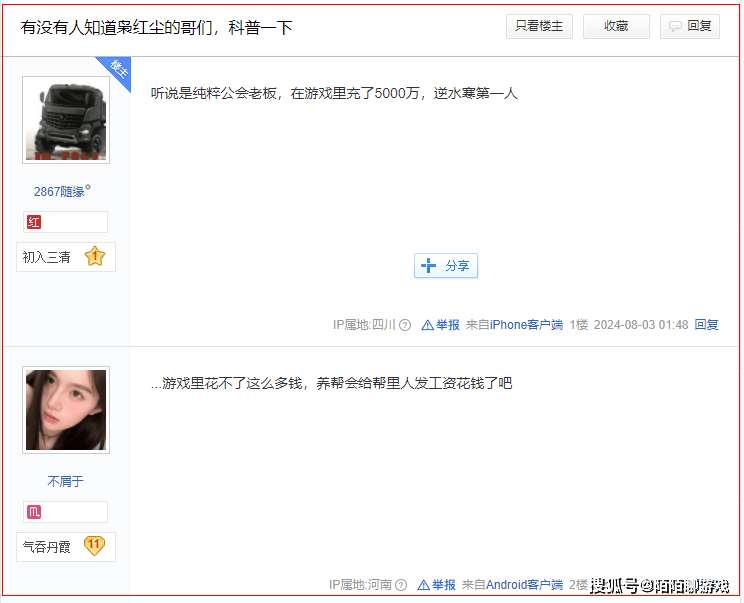Image resolution: width=744 pixels, height=603 pixels.
Task: Report 不屑于's post via 举报 icon
Action: click(x=424, y=585)
